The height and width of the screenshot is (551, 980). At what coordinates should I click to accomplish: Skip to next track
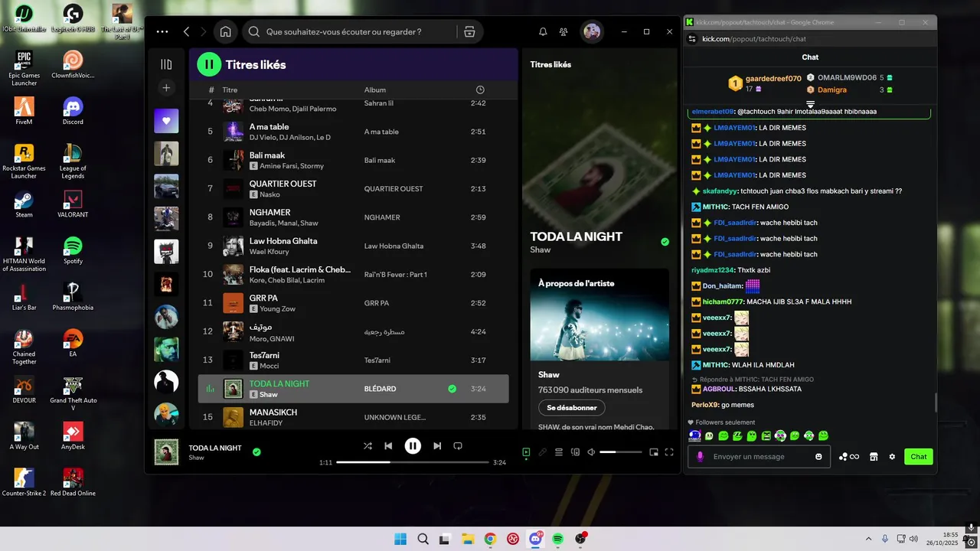(x=437, y=445)
